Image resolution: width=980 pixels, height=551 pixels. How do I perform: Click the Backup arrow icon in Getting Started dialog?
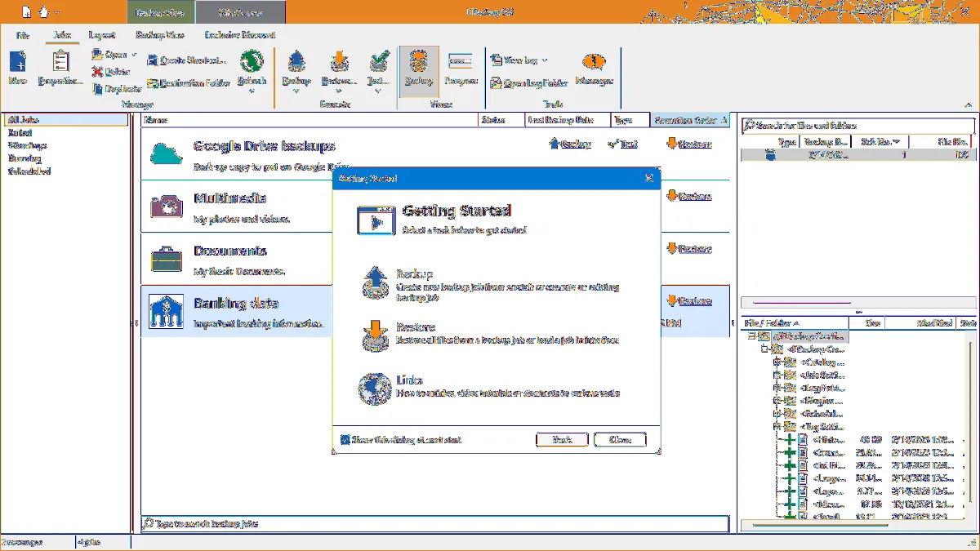coord(375,282)
